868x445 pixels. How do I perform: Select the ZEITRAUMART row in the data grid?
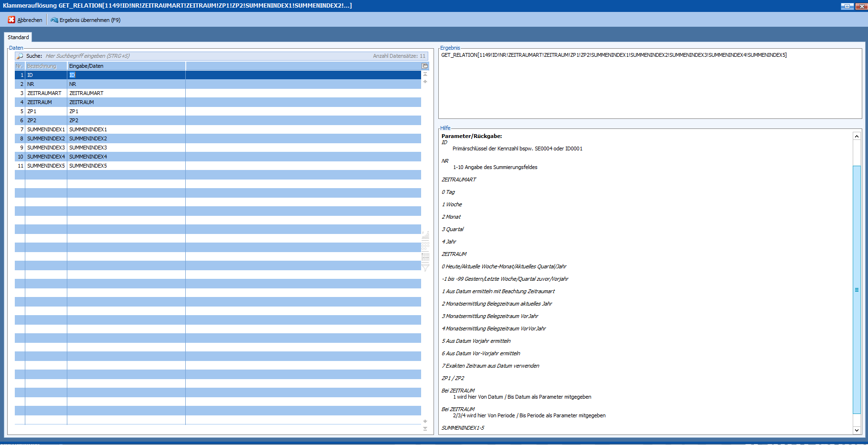tap(44, 93)
